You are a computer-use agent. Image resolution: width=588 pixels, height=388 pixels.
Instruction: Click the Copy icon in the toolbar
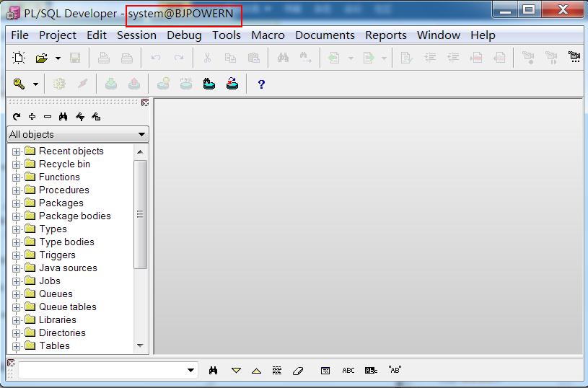point(230,58)
